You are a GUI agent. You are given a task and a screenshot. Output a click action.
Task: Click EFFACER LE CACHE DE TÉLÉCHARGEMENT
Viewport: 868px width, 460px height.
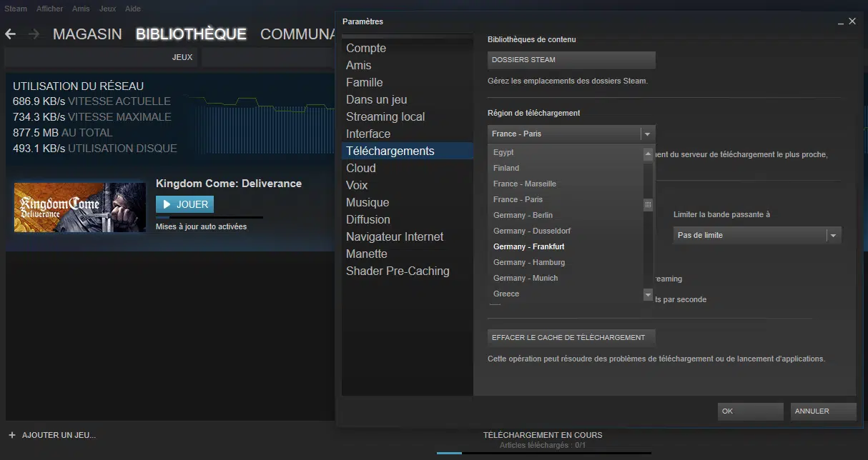click(x=571, y=337)
